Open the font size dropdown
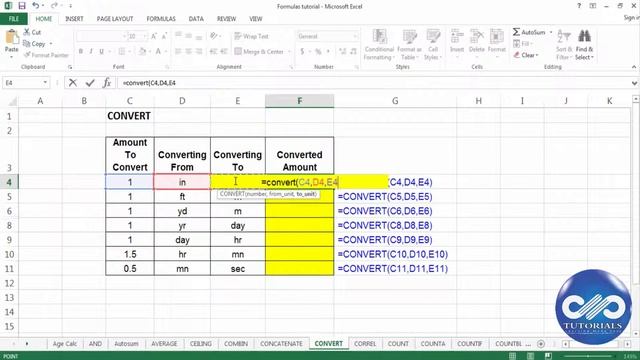 pos(145,36)
